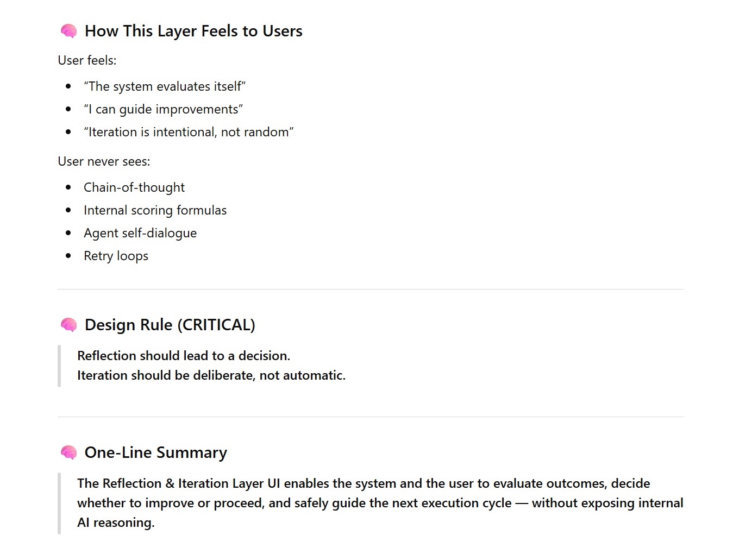Click the horizontal divider above "Design Rule"

(370, 290)
